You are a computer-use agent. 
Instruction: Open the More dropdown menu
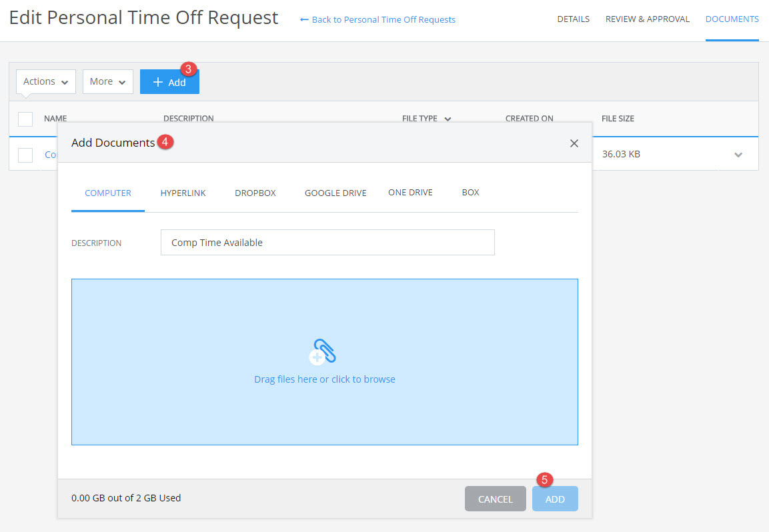107,81
